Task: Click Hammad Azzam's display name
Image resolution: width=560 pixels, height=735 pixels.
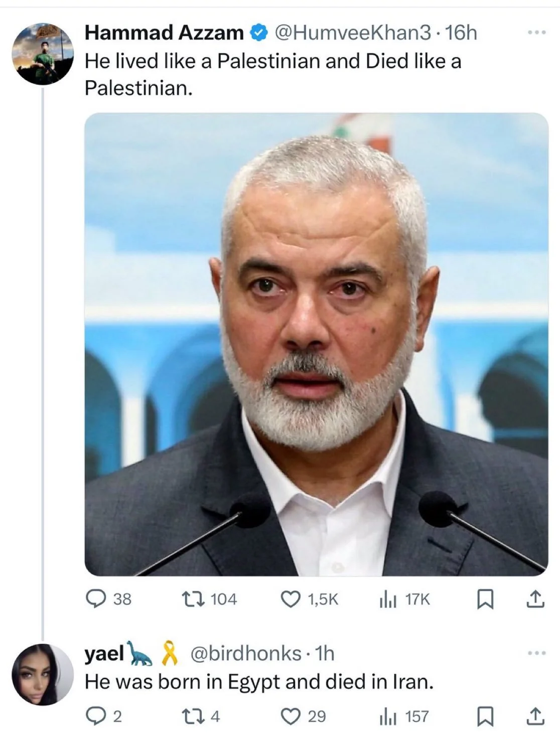Action: pos(162,32)
